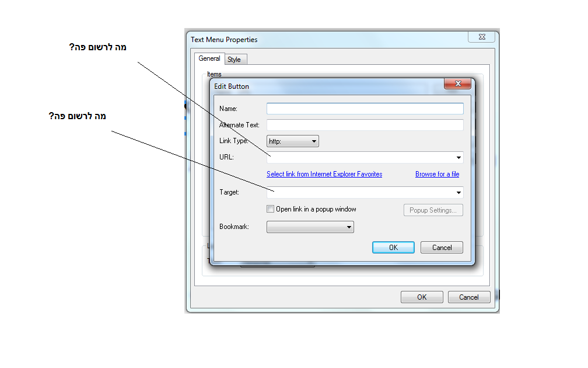The height and width of the screenshot is (368, 588).
Task: Enable Open link in a popup window
Action: tap(271, 209)
